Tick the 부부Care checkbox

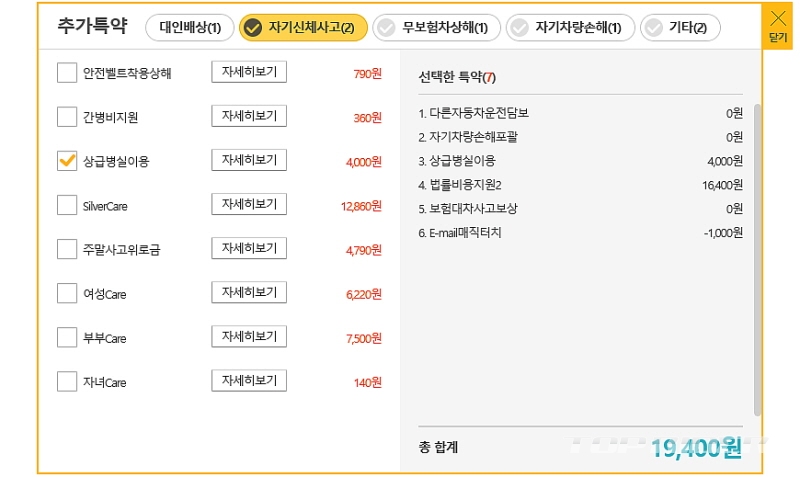point(67,337)
